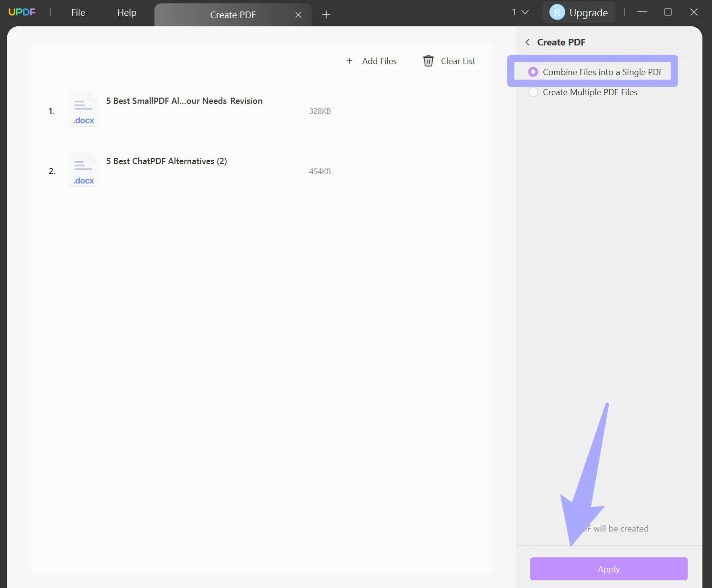Select Create Multiple PDF Files

coord(533,92)
